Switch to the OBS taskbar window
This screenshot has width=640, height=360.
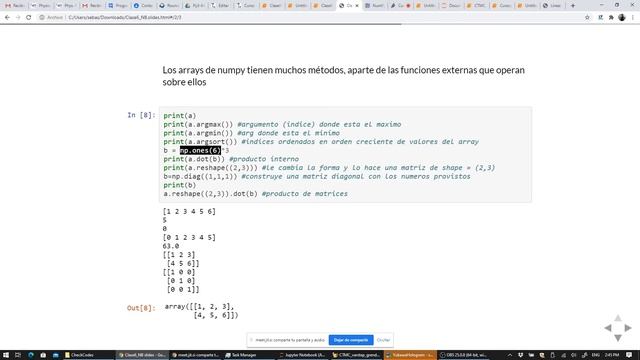click(464, 355)
